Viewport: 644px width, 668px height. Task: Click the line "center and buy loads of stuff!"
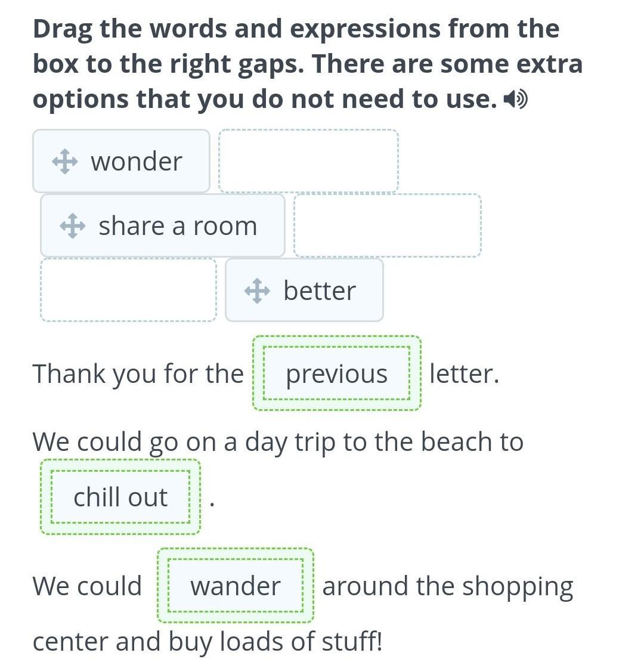(x=207, y=642)
